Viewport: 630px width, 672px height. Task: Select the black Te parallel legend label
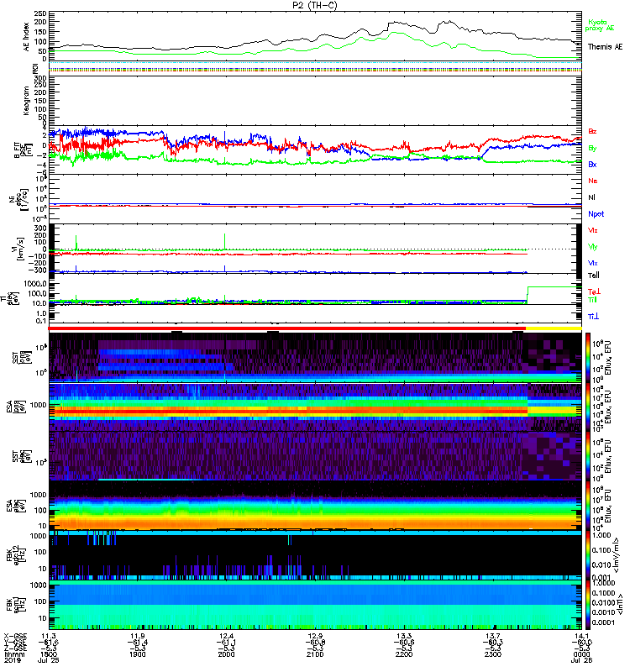[x=593, y=276]
